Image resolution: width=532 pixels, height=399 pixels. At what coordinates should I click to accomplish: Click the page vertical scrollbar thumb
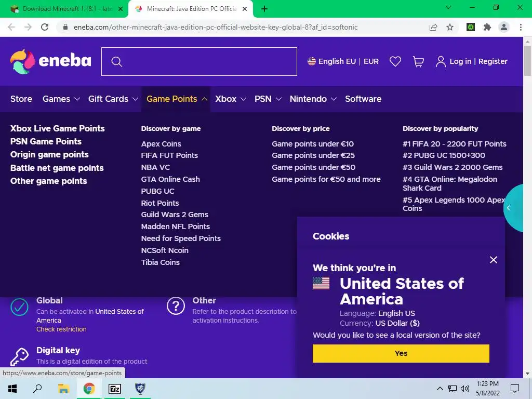[x=527, y=60]
